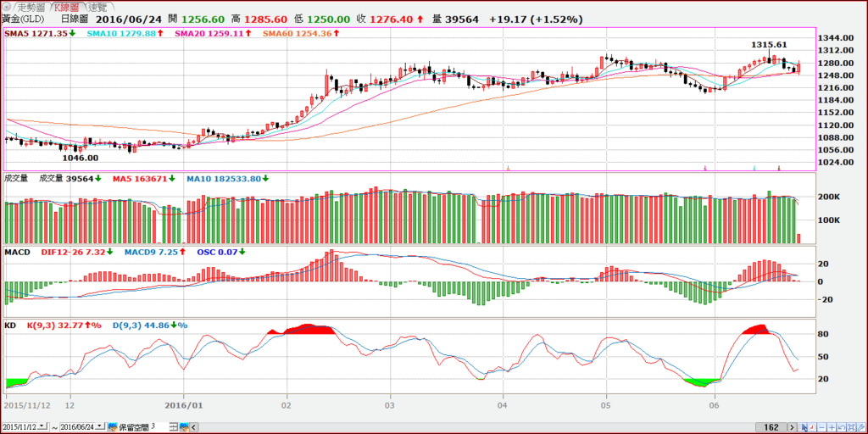Image resolution: width=868 pixels, height=434 pixels.
Task: Click the 1344.00 price axis label
Action: pos(836,38)
